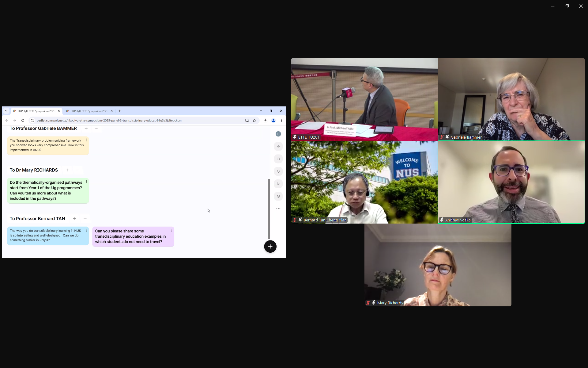Bookmark this page with the star icon
The width and height of the screenshot is (588, 368).
(x=254, y=121)
